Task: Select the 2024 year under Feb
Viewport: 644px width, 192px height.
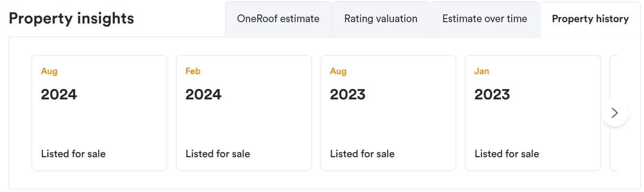Action: (x=204, y=94)
